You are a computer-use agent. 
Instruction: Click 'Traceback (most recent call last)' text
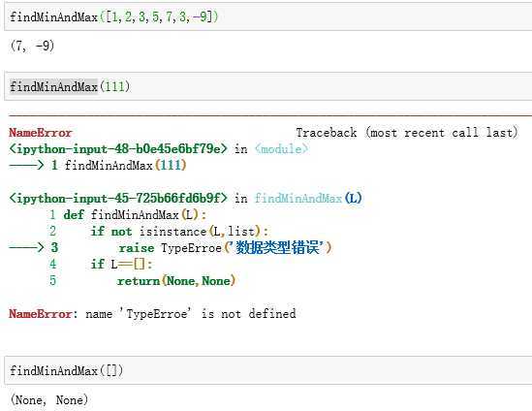[x=407, y=133]
